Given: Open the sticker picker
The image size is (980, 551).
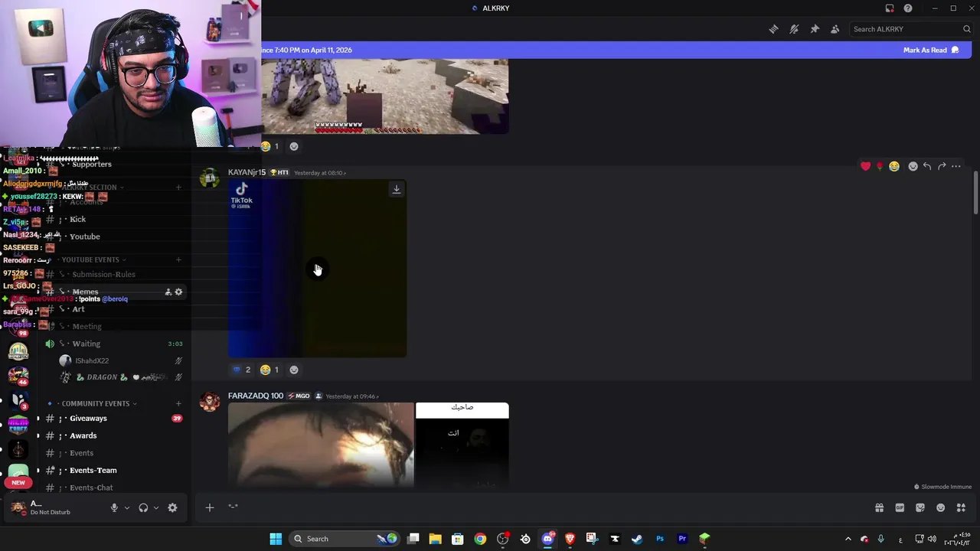Looking at the screenshot, I should (x=920, y=507).
